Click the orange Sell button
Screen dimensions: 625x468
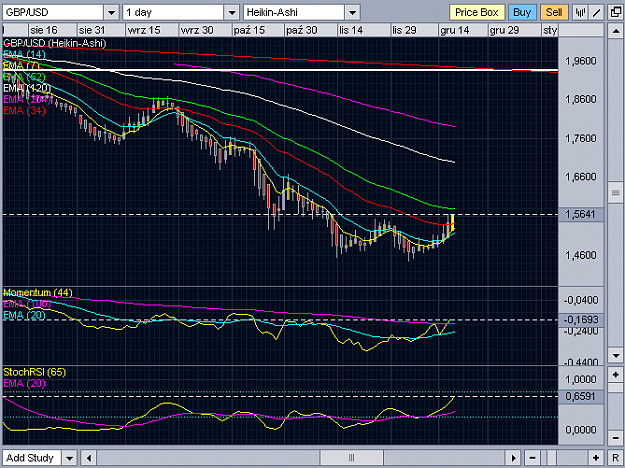point(554,13)
